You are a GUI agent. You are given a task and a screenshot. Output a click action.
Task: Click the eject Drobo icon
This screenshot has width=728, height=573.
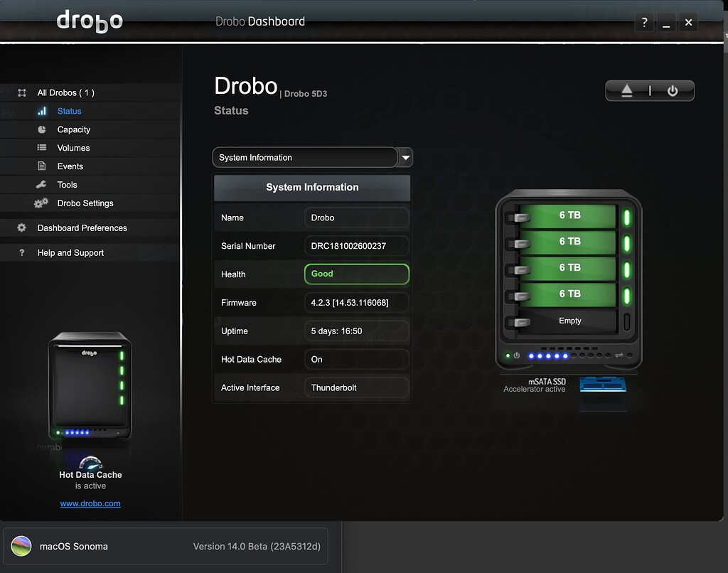(x=626, y=91)
